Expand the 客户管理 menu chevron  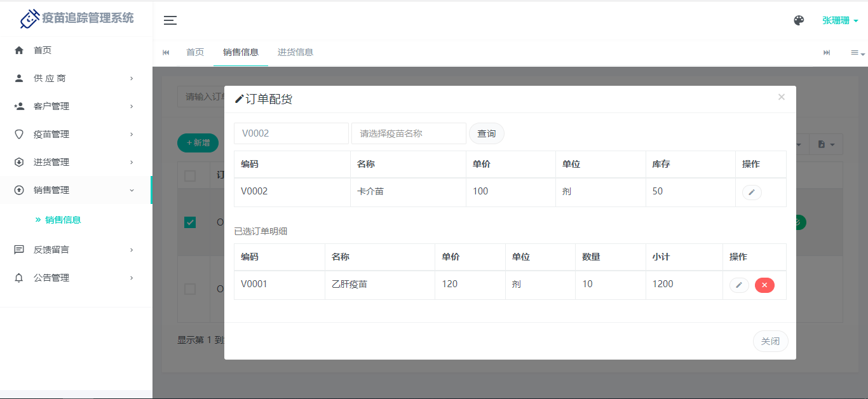click(x=132, y=106)
